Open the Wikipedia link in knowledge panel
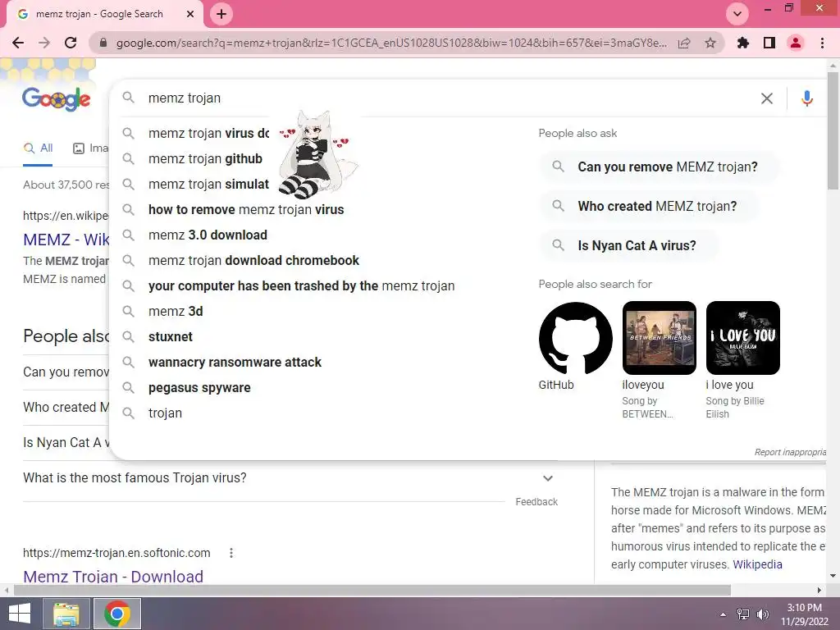This screenshot has height=630, width=840. point(757,564)
